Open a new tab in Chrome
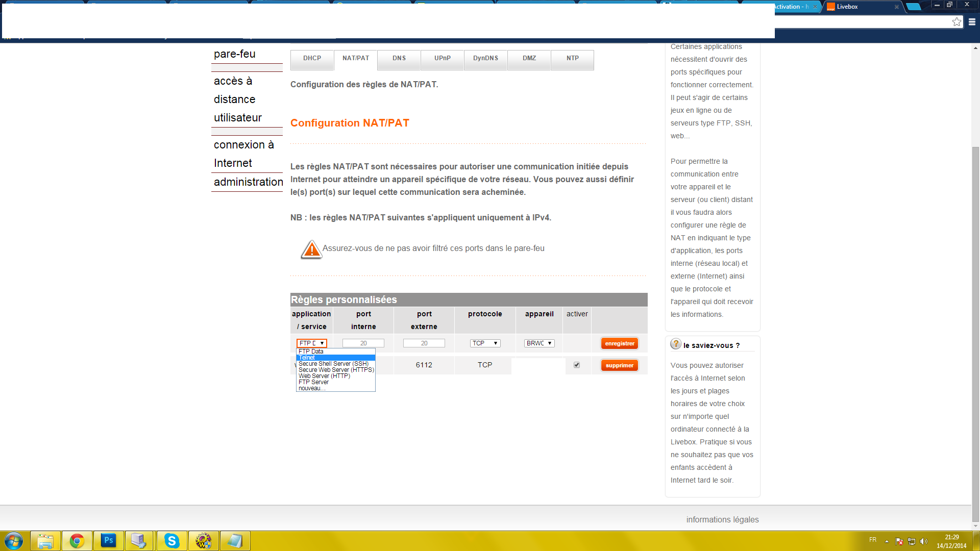This screenshot has width=980, height=551. [x=914, y=7]
